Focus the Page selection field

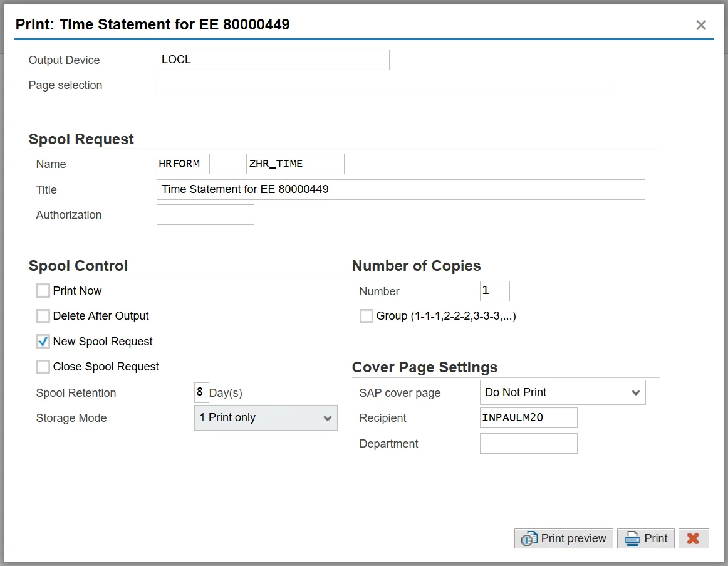pyautogui.click(x=385, y=85)
